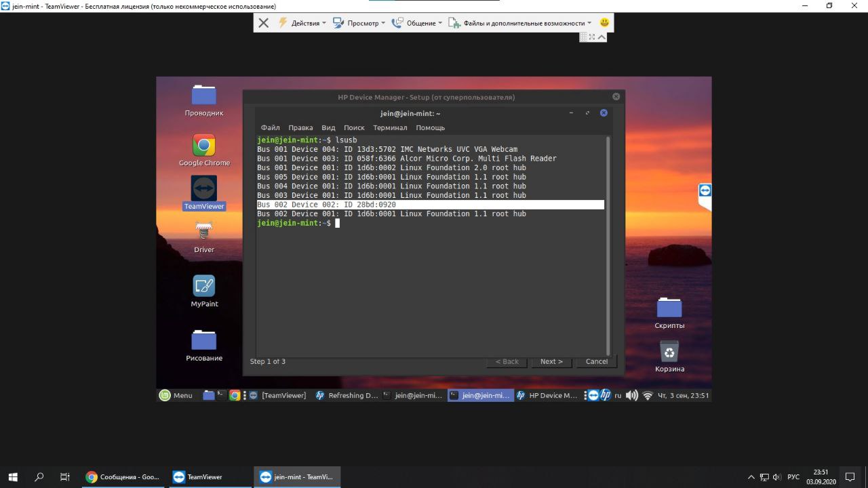Open Windows Task View
The width and height of the screenshot is (868, 488).
[x=65, y=477]
